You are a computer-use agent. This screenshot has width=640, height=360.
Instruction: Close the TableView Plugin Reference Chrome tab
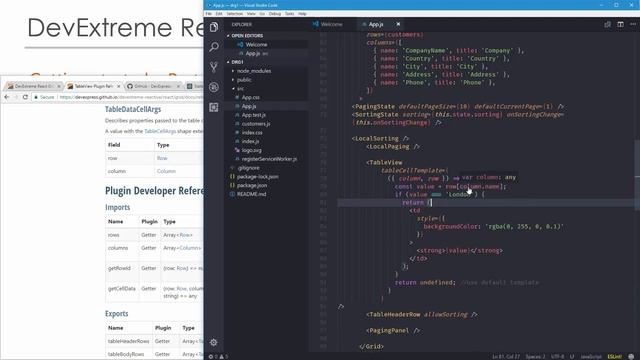tap(119, 87)
